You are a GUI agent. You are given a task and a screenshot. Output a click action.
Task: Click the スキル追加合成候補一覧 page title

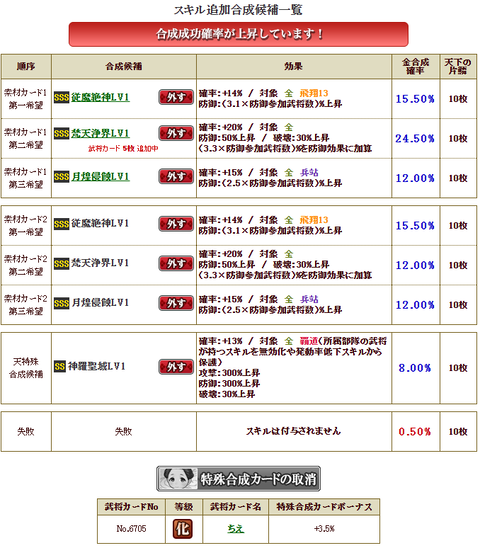(238, 10)
